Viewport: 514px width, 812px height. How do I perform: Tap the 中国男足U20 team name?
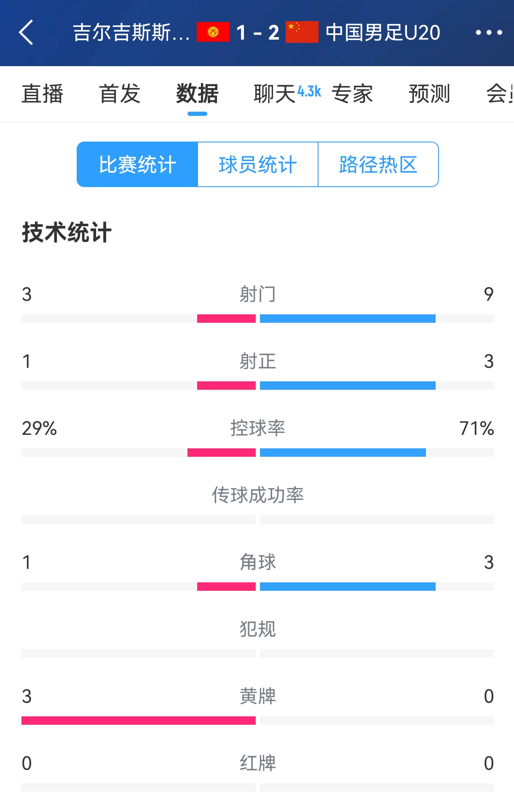(x=383, y=32)
